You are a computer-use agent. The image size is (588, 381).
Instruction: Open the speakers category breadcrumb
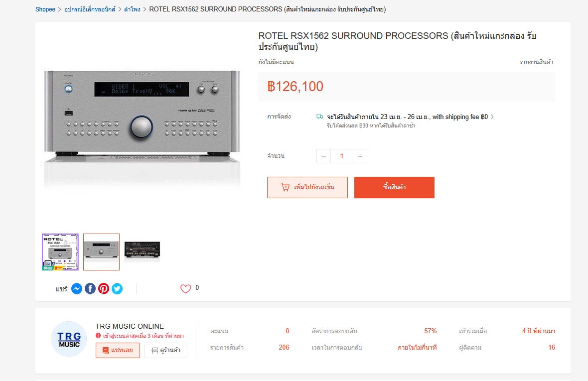point(133,9)
